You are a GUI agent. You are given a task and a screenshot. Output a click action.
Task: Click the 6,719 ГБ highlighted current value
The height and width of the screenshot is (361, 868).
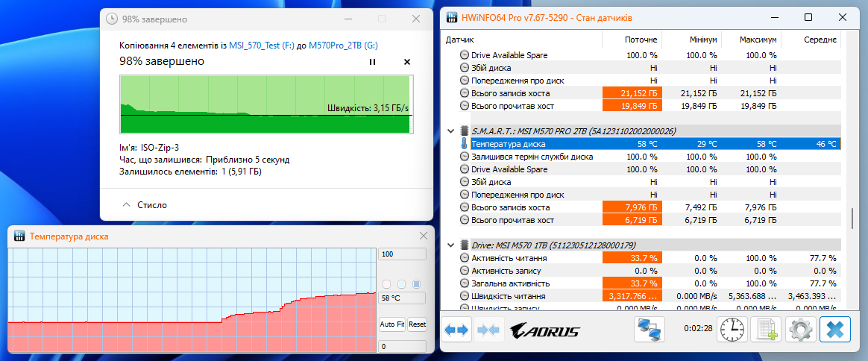[632, 220]
